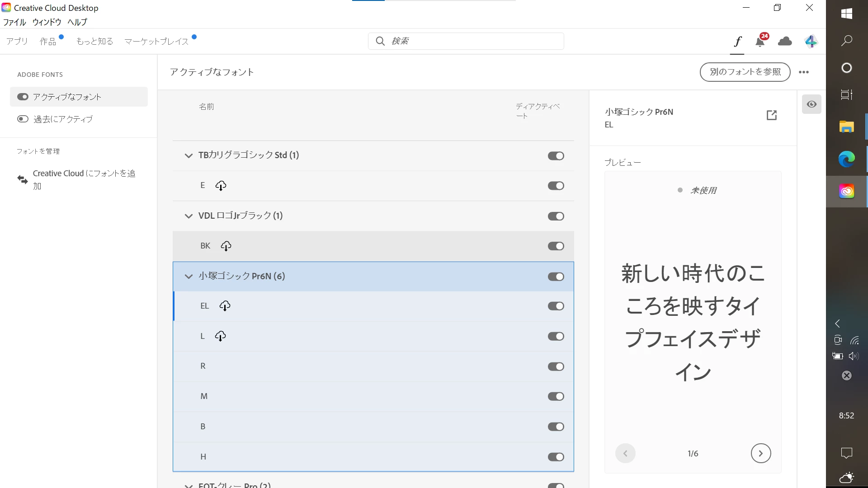Collapse the 小塚ゴシック Pr6N group chevron
Viewport: 868px width, 488px height.
tap(189, 277)
